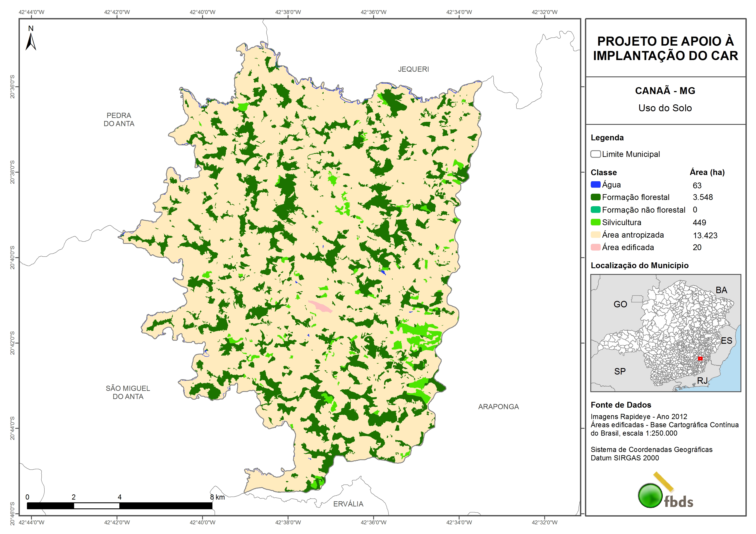Click the SÃO MIGUEL DO ANTA label
756x534 pixels.
[x=128, y=392]
